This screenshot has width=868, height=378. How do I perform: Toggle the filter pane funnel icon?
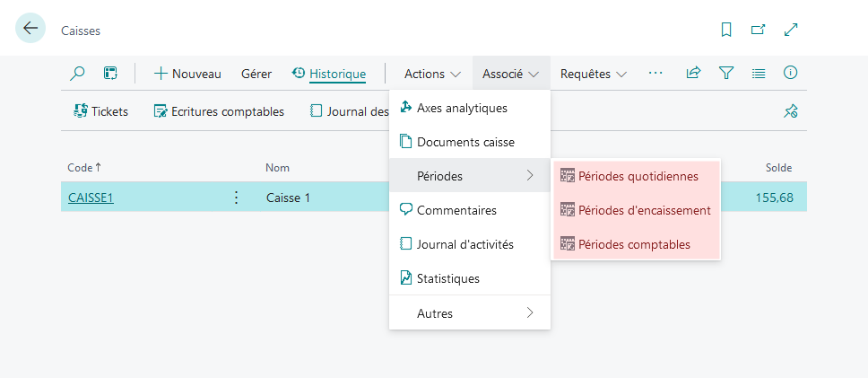[725, 73]
